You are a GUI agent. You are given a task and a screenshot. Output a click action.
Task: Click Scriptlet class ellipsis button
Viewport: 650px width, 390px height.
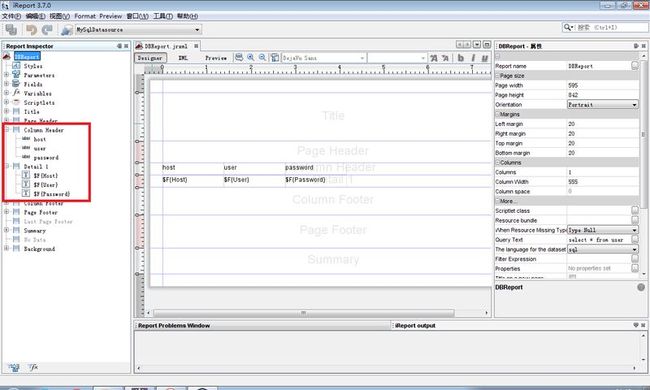[635, 211]
